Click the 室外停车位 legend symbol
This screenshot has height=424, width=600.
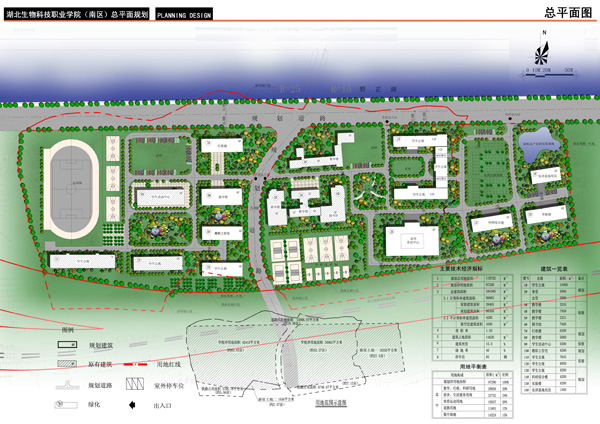pyautogui.click(x=137, y=384)
